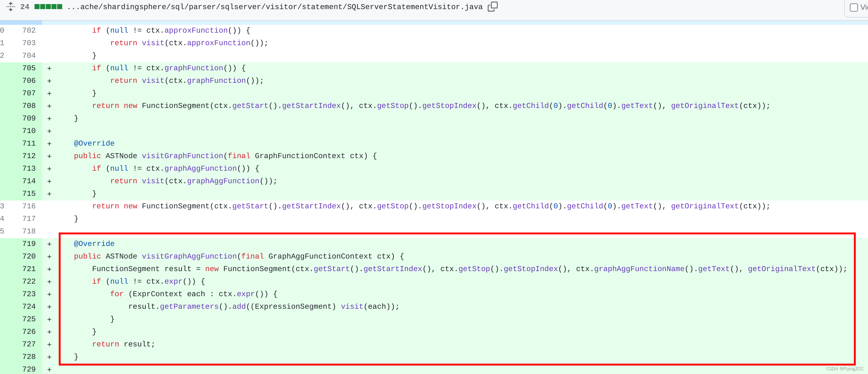The image size is (868, 374).
Task: Click the plus marker on line 720
Action: coord(49,257)
